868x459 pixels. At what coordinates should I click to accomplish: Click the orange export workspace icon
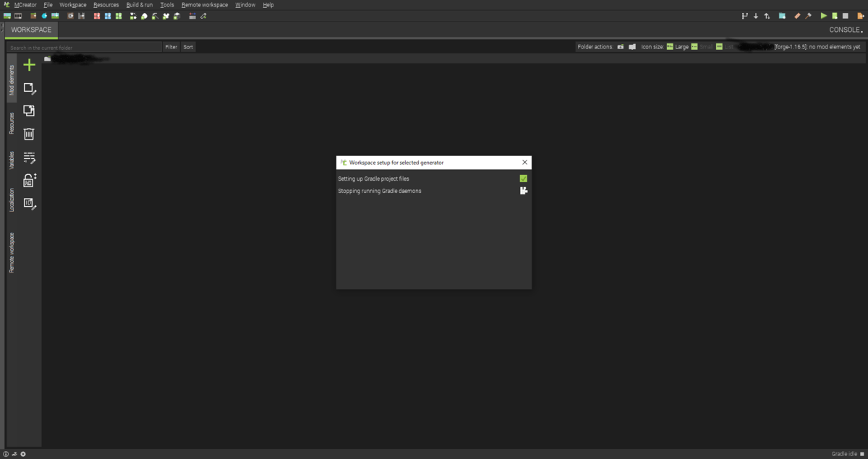coord(861,16)
